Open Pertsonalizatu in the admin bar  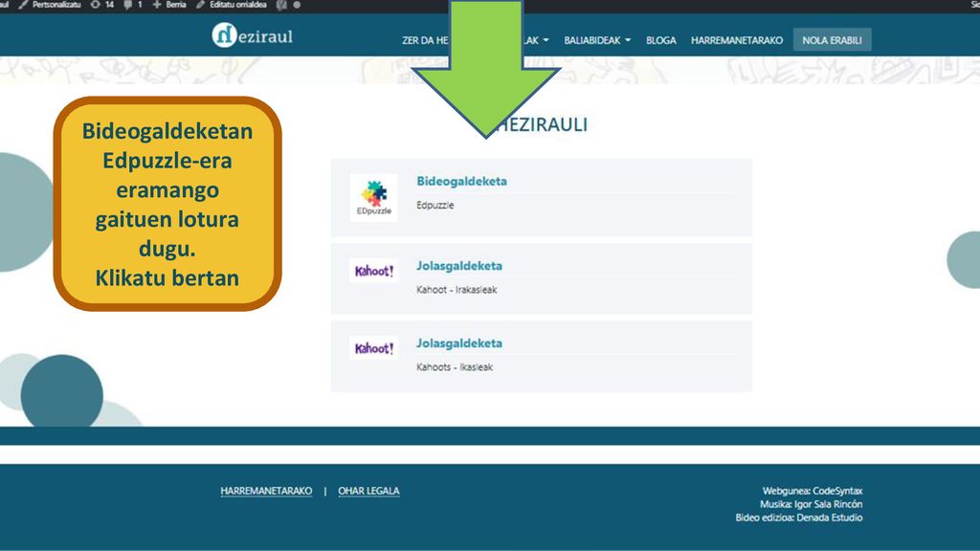[x=50, y=5]
